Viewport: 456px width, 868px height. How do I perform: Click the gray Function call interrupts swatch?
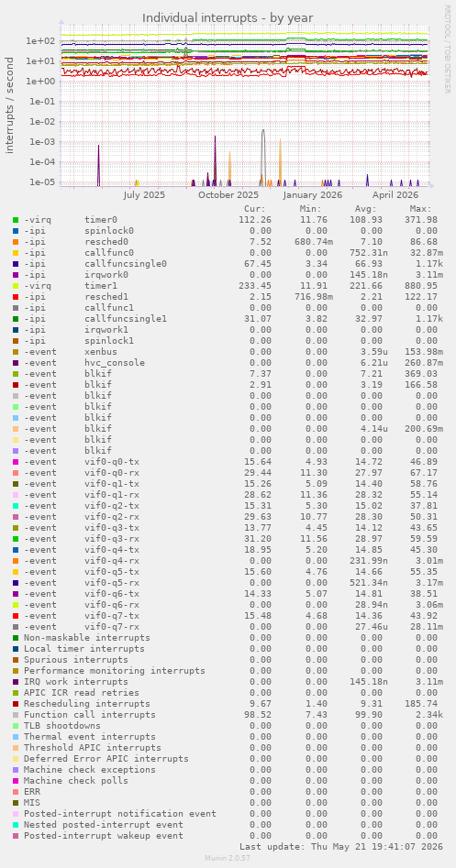(x=16, y=715)
